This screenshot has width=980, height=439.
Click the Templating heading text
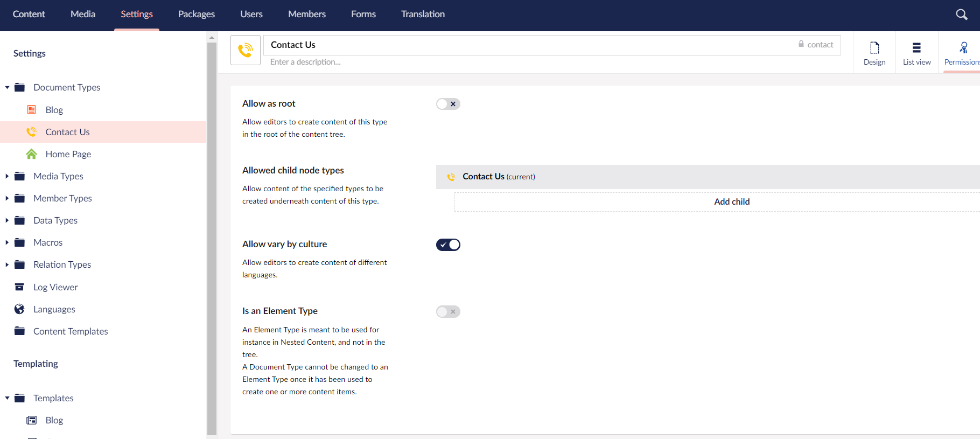36,364
